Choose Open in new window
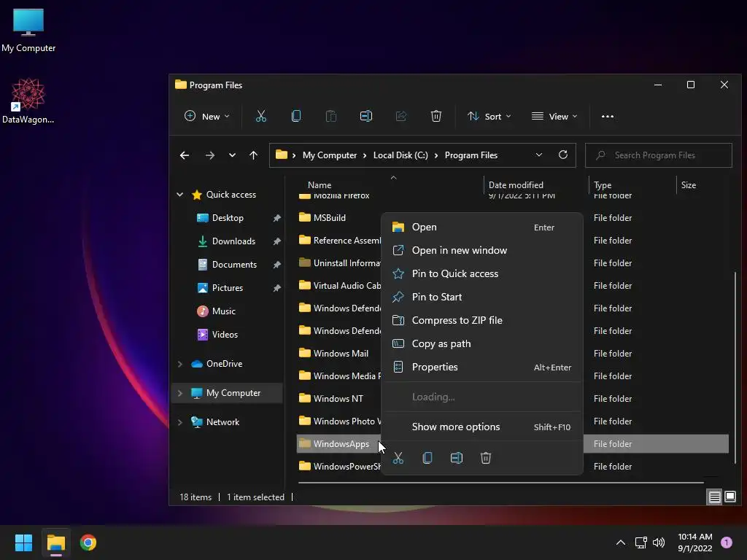The width and height of the screenshot is (747, 560). click(482, 251)
